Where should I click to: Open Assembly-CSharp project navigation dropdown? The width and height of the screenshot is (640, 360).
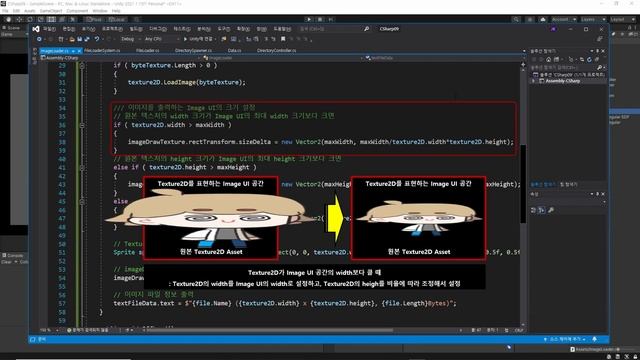121,58
